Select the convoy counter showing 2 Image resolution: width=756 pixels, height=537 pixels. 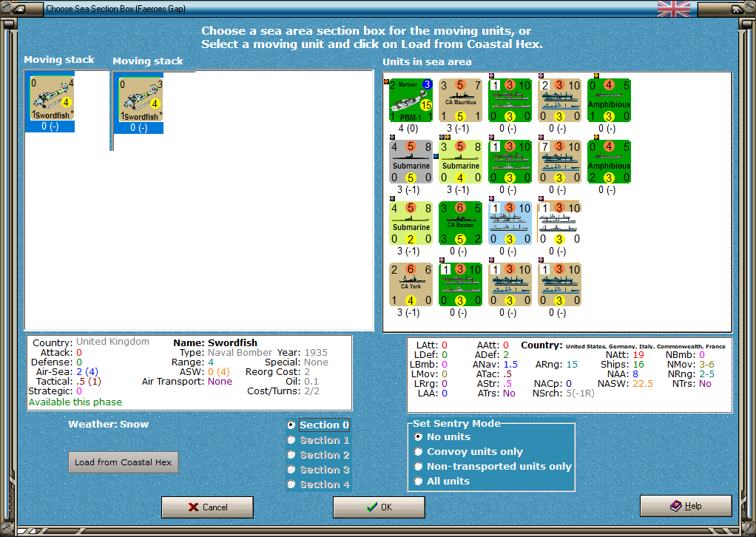point(559,101)
